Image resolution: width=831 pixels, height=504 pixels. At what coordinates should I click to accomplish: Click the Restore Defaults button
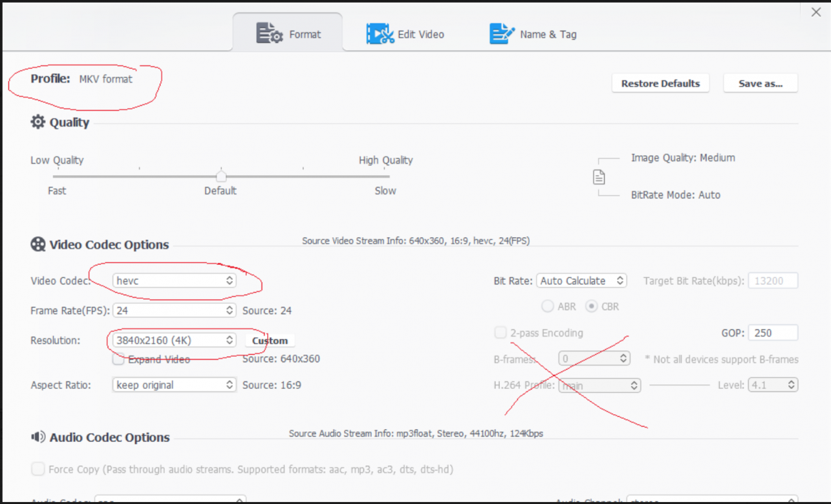(x=660, y=83)
